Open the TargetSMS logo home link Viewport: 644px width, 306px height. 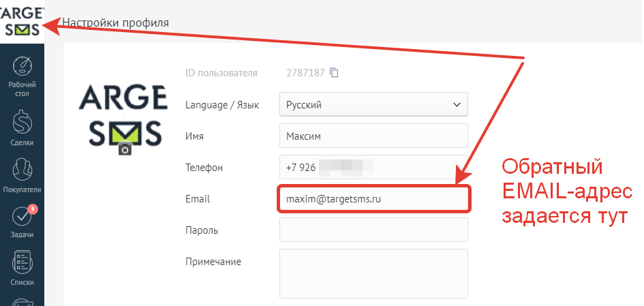[22, 21]
